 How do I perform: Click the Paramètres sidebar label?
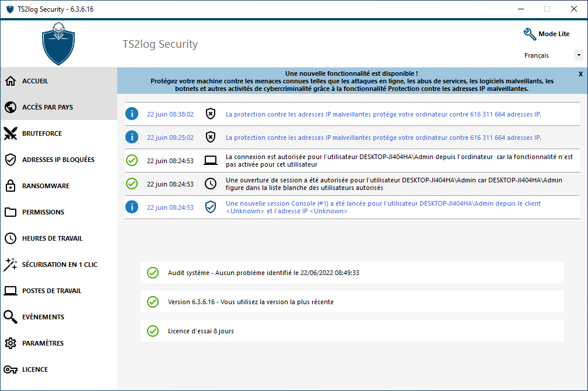tap(43, 343)
